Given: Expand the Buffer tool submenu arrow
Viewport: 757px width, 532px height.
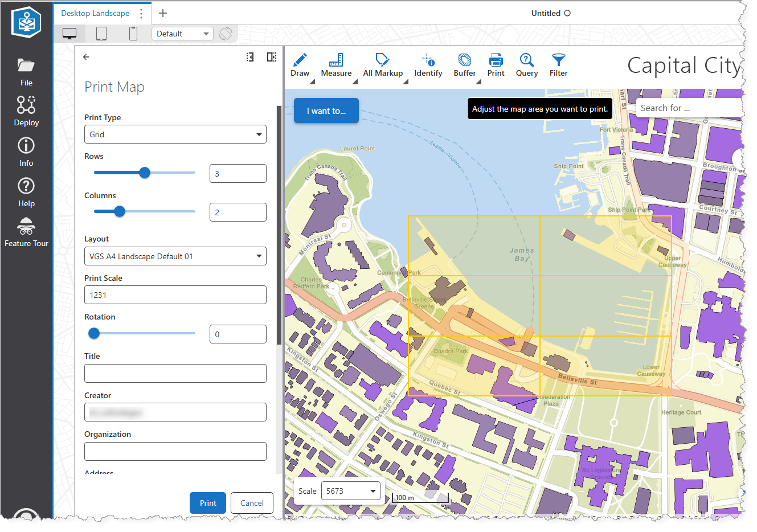Looking at the screenshot, I should 478,81.
